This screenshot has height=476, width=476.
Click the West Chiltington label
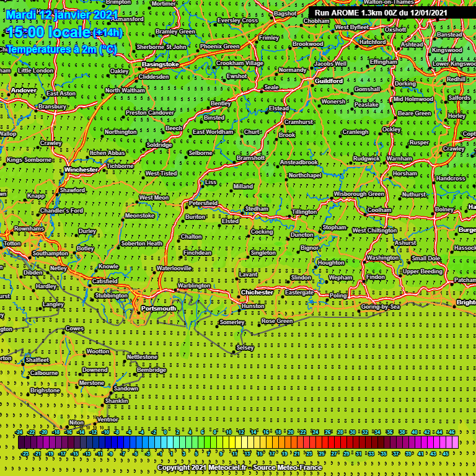(x=374, y=231)
